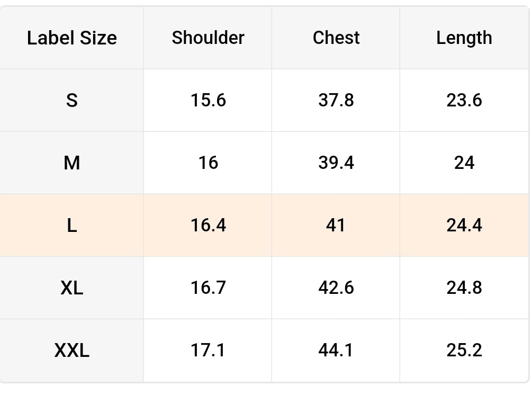Select the highlighted L size label
532x395 pixels.
(72, 225)
